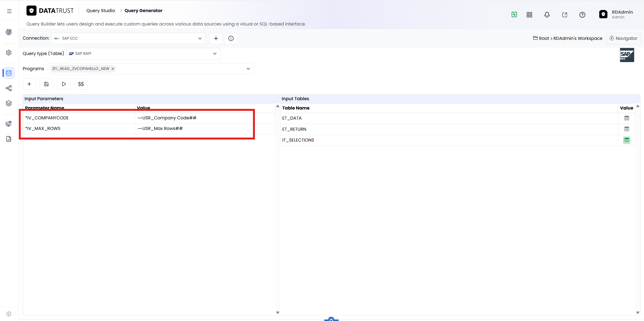Open the apps grid icon in header

[x=529, y=15]
